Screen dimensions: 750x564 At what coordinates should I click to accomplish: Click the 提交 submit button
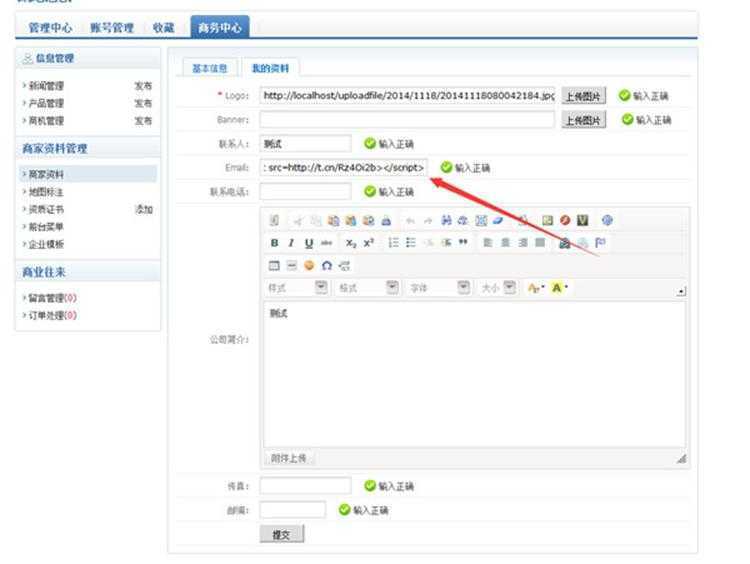click(x=282, y=534)
